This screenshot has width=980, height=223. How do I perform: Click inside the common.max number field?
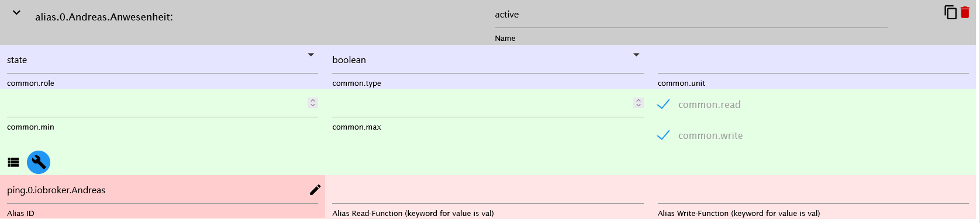click(482, 104)
